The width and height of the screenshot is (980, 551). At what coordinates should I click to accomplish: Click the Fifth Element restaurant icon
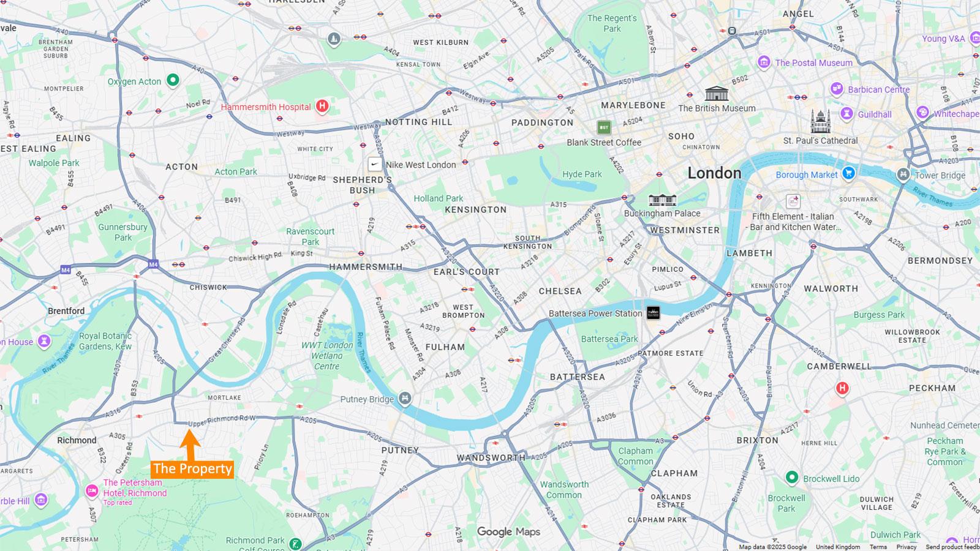(793, 201)
